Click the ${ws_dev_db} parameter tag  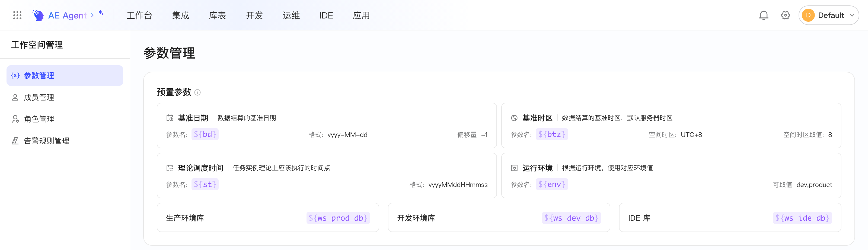[x=571, y=218]
